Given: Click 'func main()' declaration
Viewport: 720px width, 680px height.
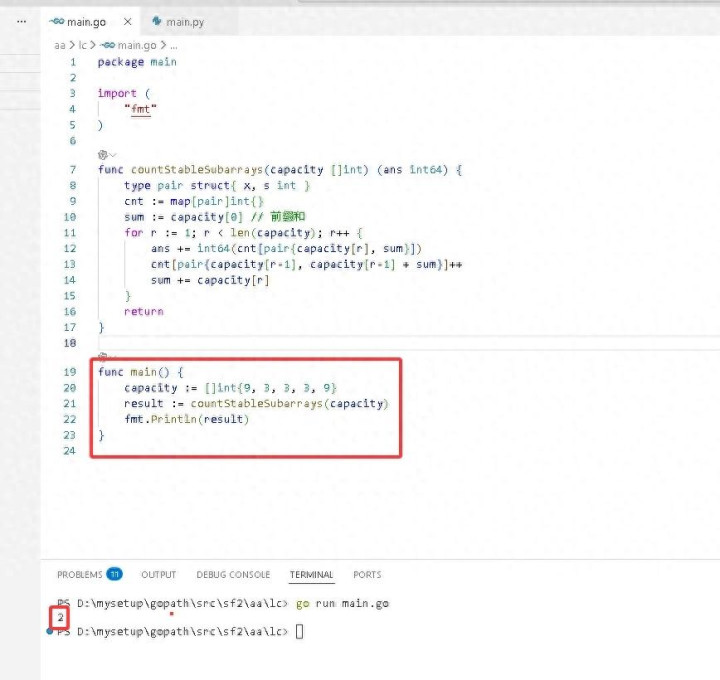Looking at the screenshot, I should pyautogui.click(x=140, y=372).
